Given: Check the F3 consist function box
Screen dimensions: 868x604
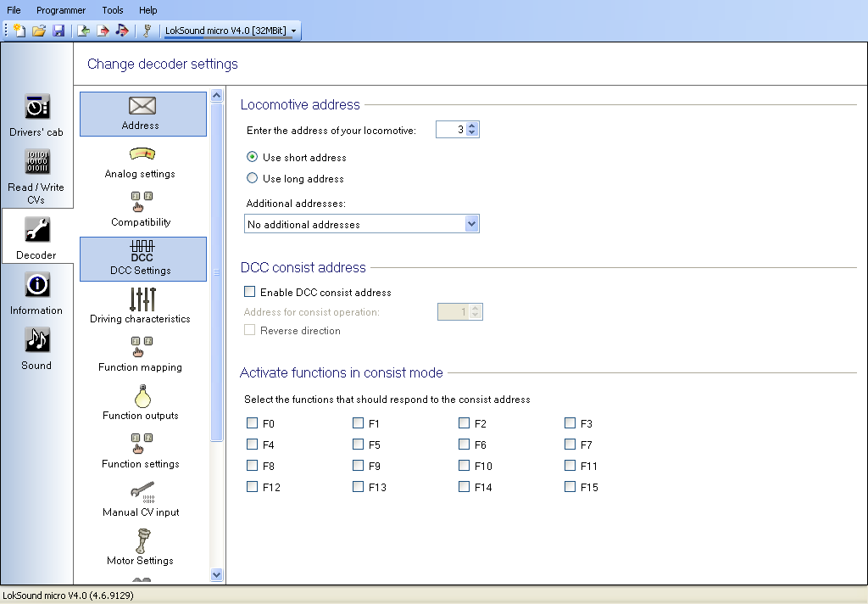Looking at the screenshot, I should tap(570, 423).
